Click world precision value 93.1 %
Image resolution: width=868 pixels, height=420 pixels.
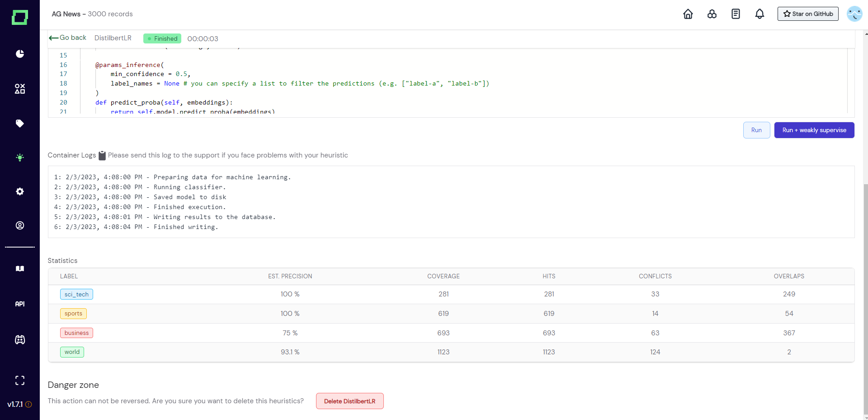click(290, 352)
